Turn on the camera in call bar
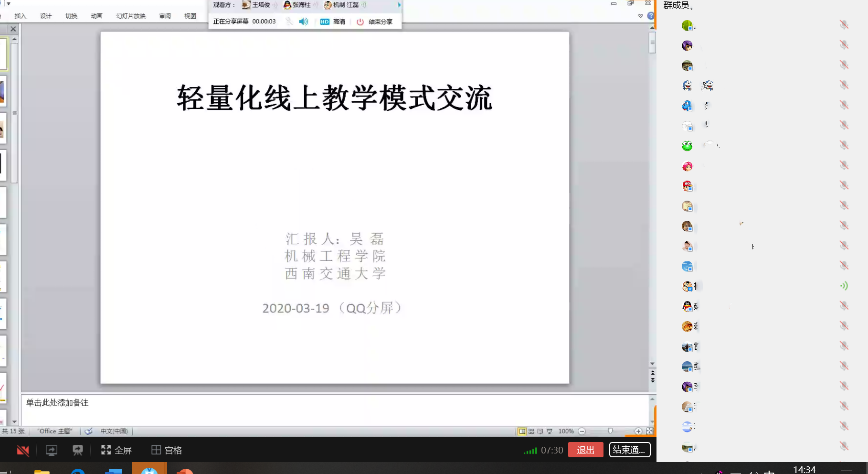This screenshot has width=868, height=474. [x=22, y=450]
